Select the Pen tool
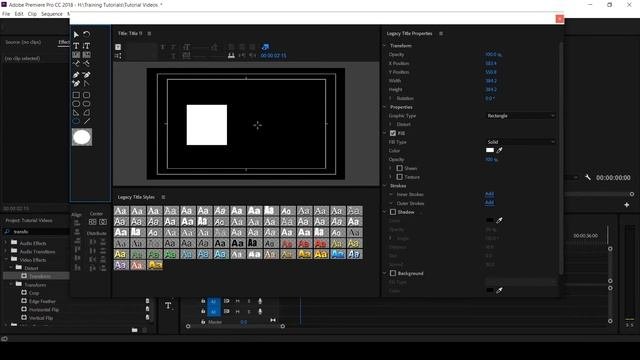This screenshot has width=640, height=360. (x=76, y=75)
